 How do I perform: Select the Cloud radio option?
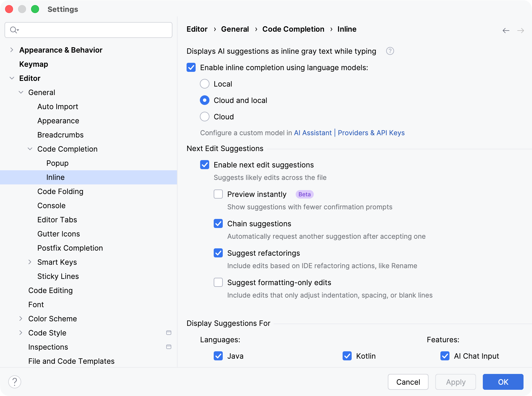tap(205, 117)
